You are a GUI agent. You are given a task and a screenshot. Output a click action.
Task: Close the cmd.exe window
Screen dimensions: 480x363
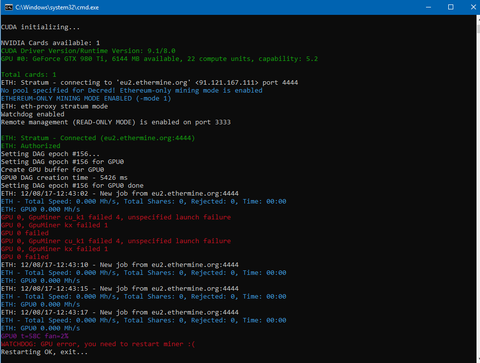[473, 7]
